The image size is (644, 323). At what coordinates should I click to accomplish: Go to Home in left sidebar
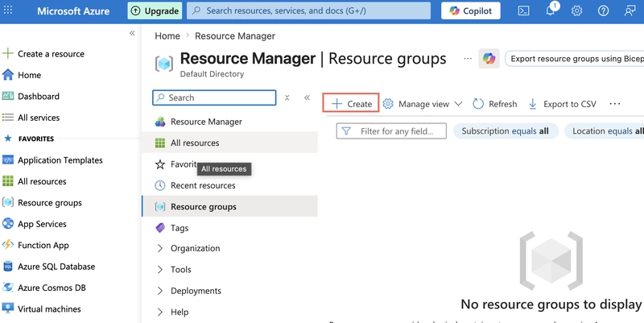pyautogui.click(x=30, y=75)
